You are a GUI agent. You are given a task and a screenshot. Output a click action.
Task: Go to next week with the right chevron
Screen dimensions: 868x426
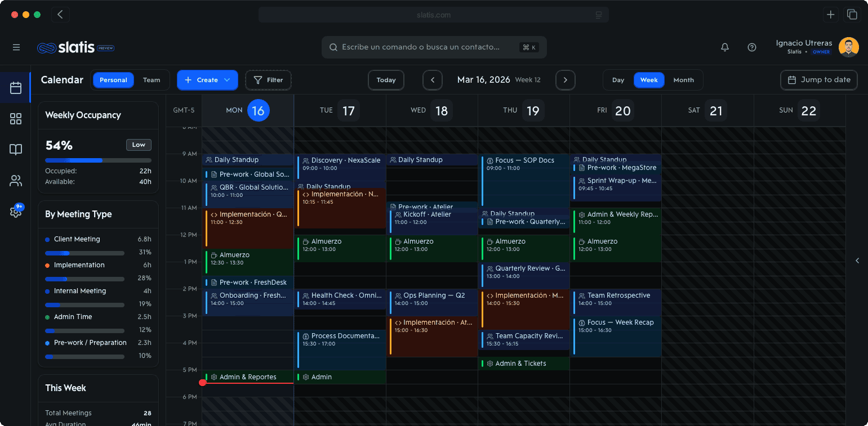(565, 80)
